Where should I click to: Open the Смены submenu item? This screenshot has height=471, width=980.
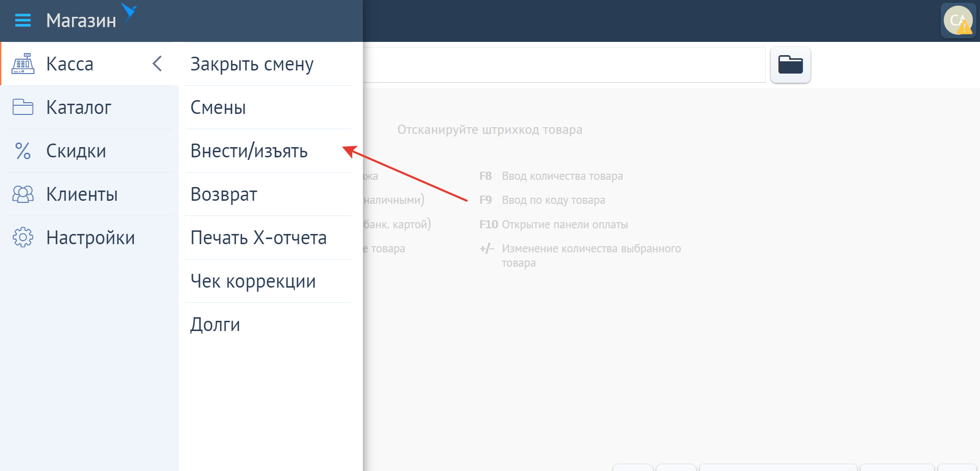click(268, 107)
